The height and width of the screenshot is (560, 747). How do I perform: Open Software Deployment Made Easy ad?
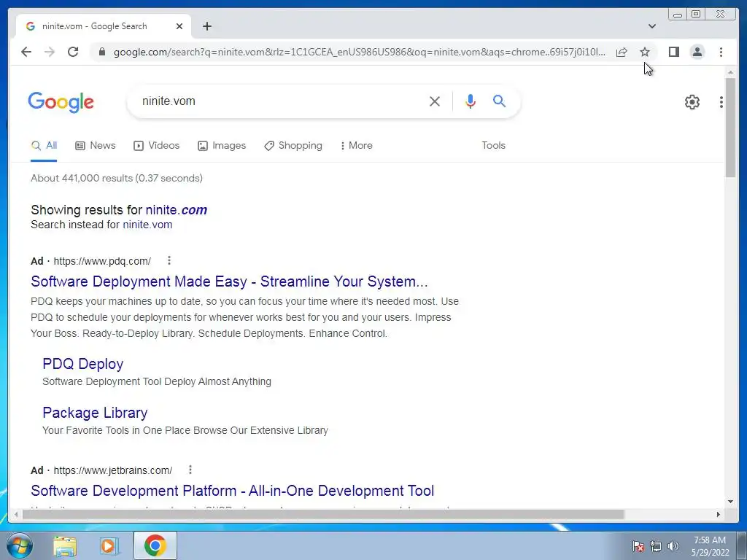(x=229, y=281)
